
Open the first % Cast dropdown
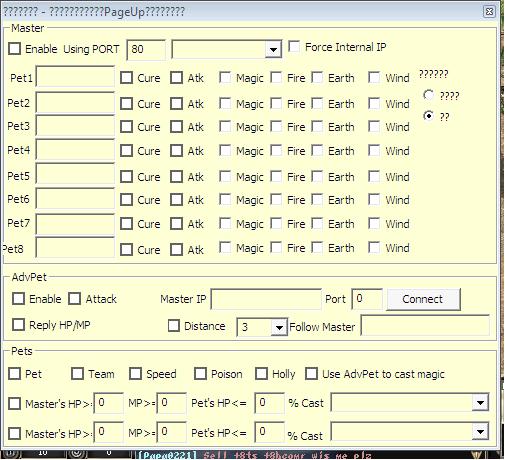[x=480, y=403]
